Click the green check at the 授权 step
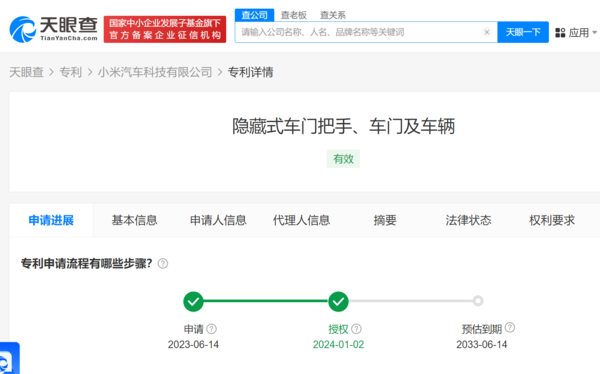The height and width of the screenshot is (374, 600). click(x=338, y=301)
